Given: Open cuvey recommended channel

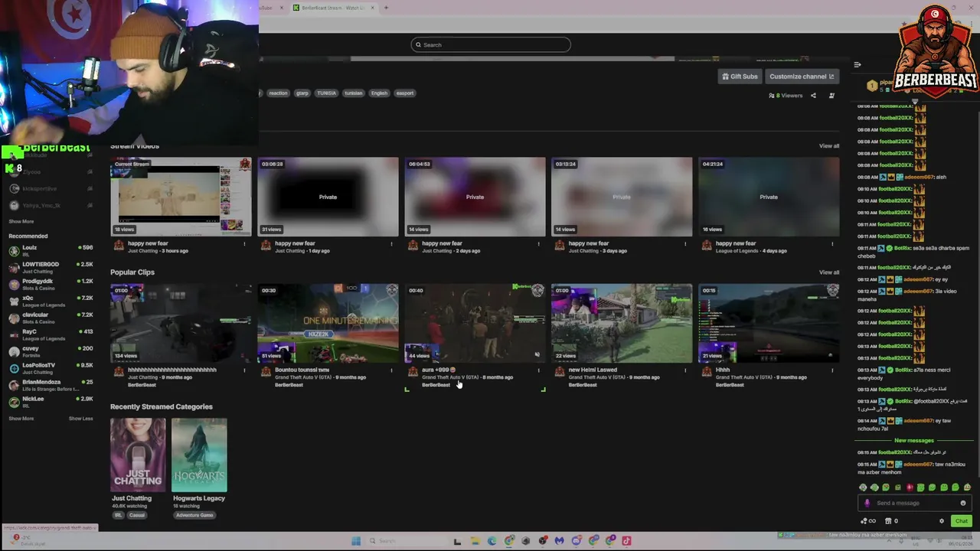Looking at the screenshot, I should pyautogui.click(x=51, y=351).
